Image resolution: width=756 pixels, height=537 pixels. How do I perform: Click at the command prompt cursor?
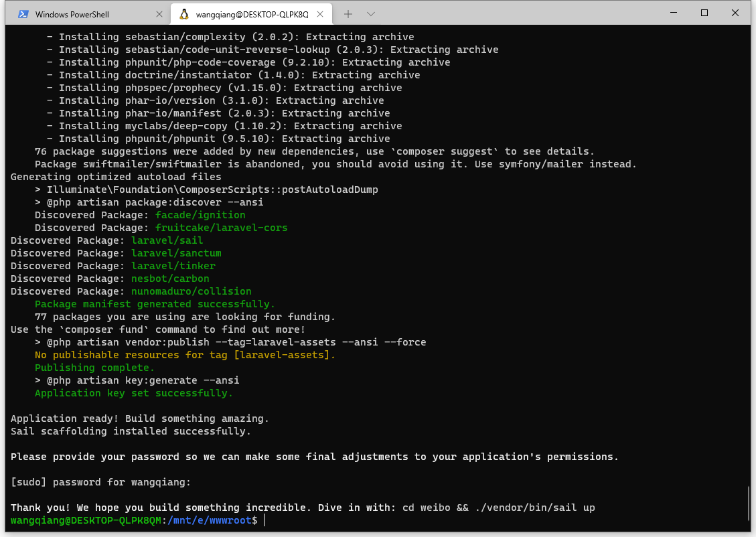[x=264, y=520]
